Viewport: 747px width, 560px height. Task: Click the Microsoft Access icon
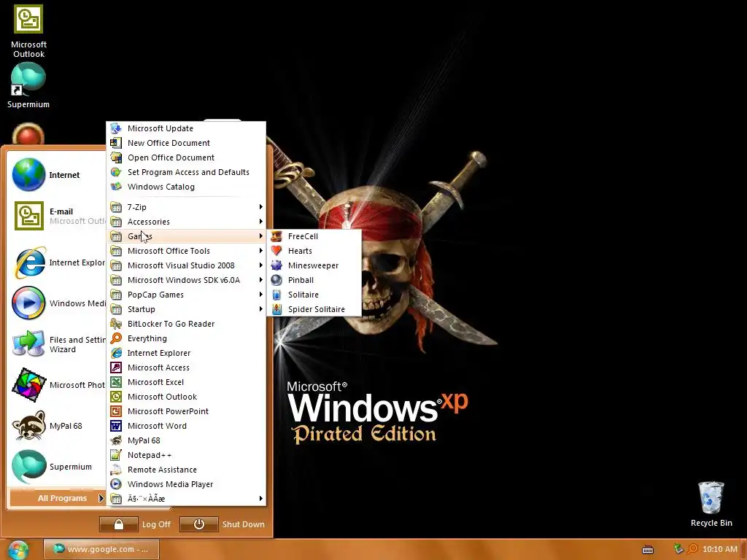116,367
